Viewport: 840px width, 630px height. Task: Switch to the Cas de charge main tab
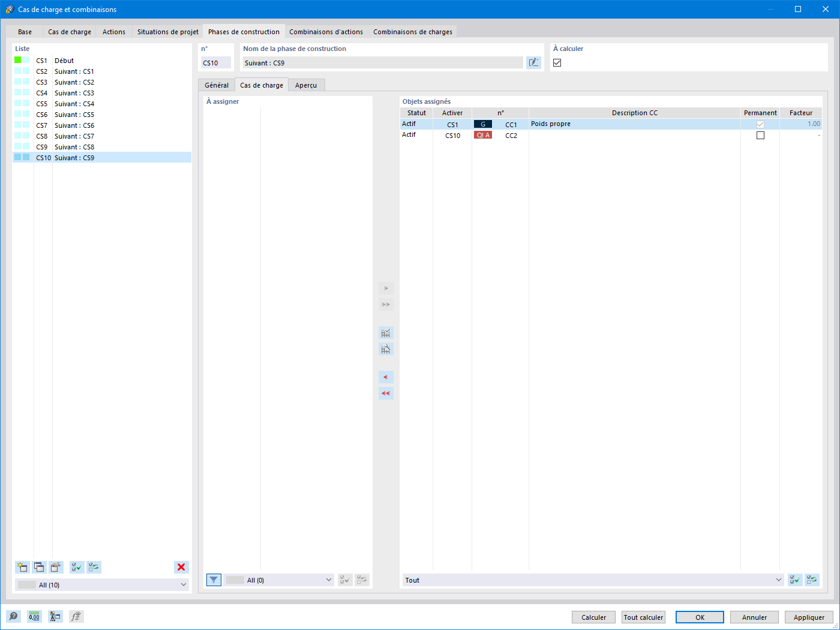click(x=70, y=32)
